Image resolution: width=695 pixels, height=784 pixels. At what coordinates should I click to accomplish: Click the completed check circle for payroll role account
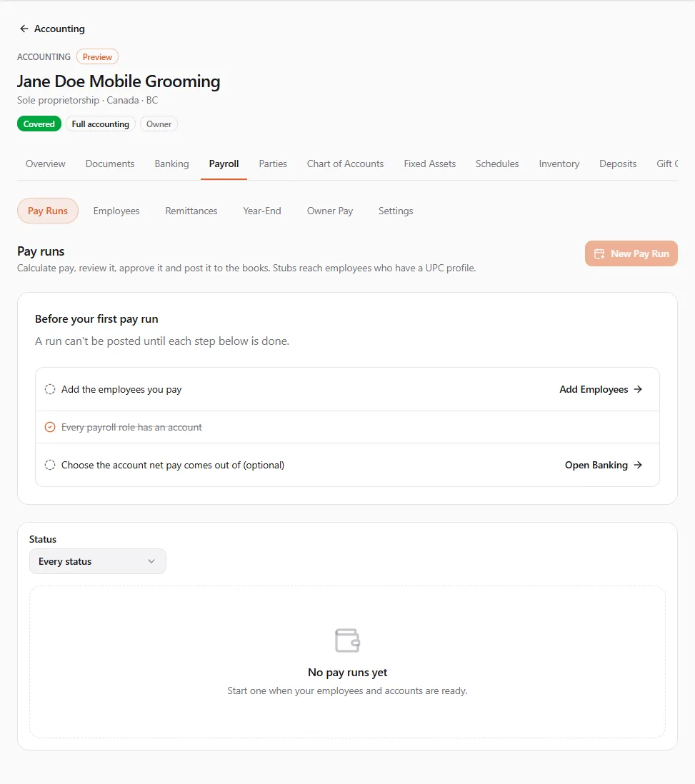50,427
